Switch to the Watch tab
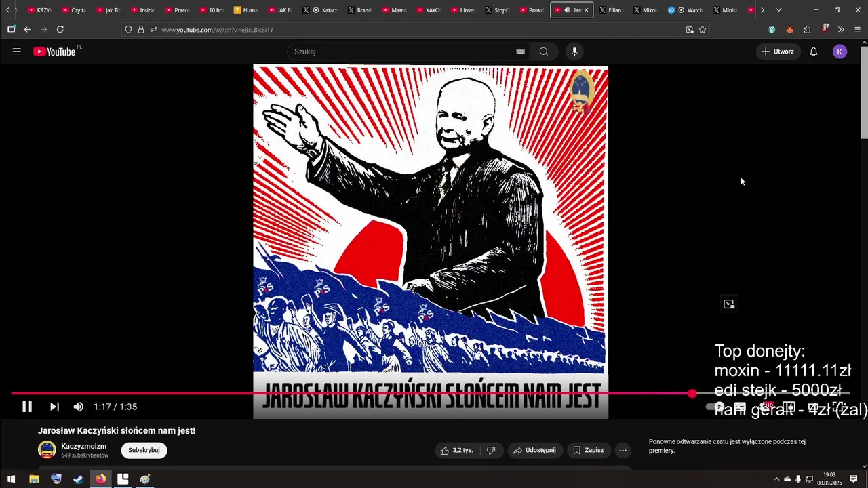Viewport: 868px width, 488px height. point(686,10)
